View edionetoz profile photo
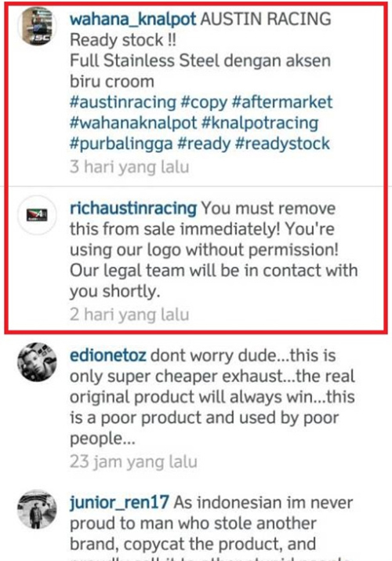 click(37, 362)
